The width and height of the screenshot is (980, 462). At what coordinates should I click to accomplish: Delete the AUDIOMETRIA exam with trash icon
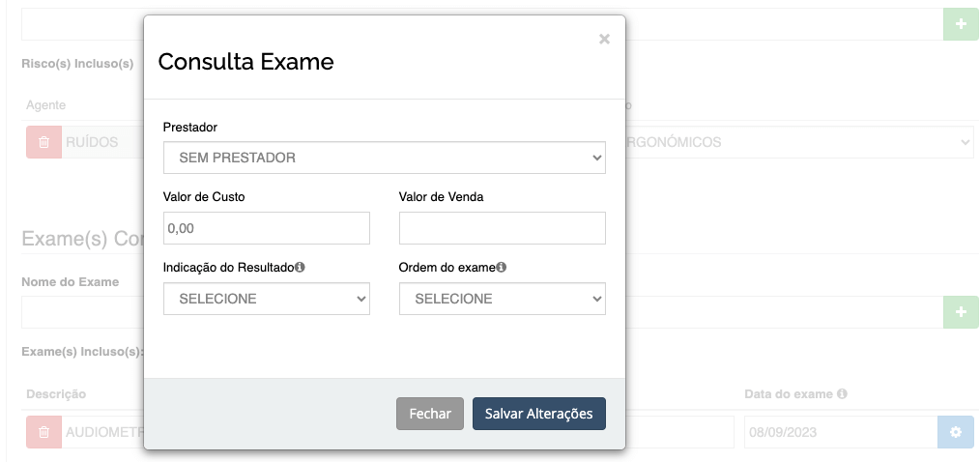tap(43, 432)
